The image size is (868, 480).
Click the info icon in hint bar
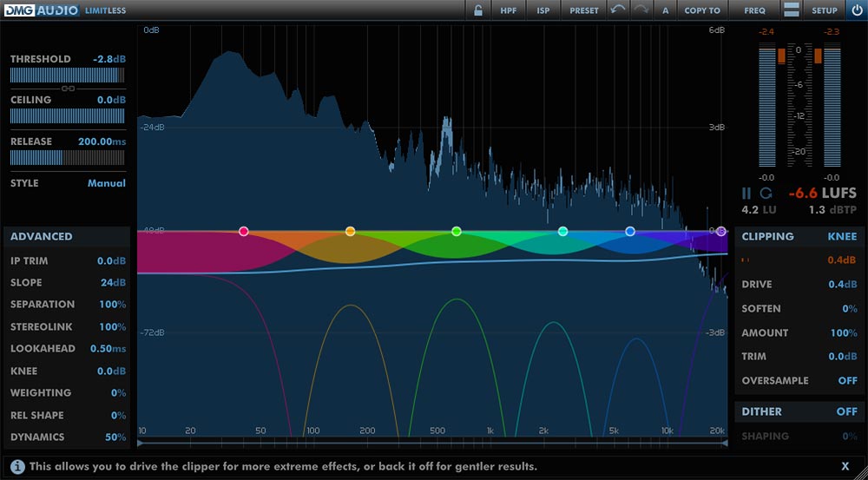[17, 467]
